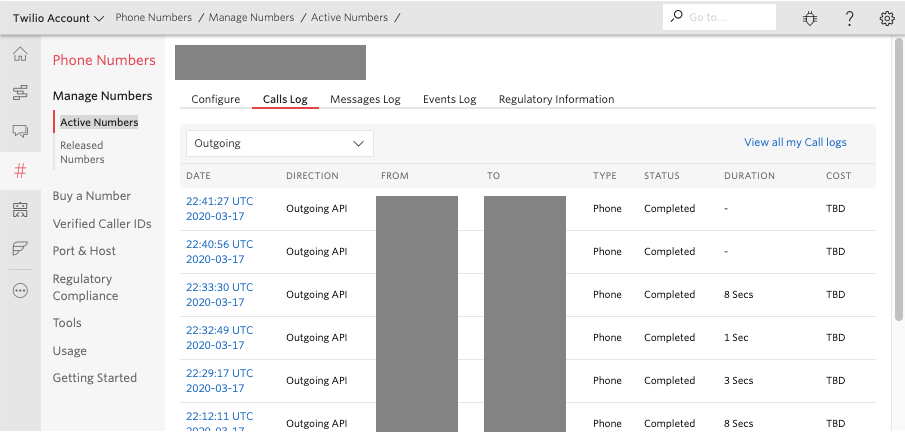Go to Active Numbers breadcrumb
Image resolution: width=905 pixels, height=433 pixels.
pos(349,17)
